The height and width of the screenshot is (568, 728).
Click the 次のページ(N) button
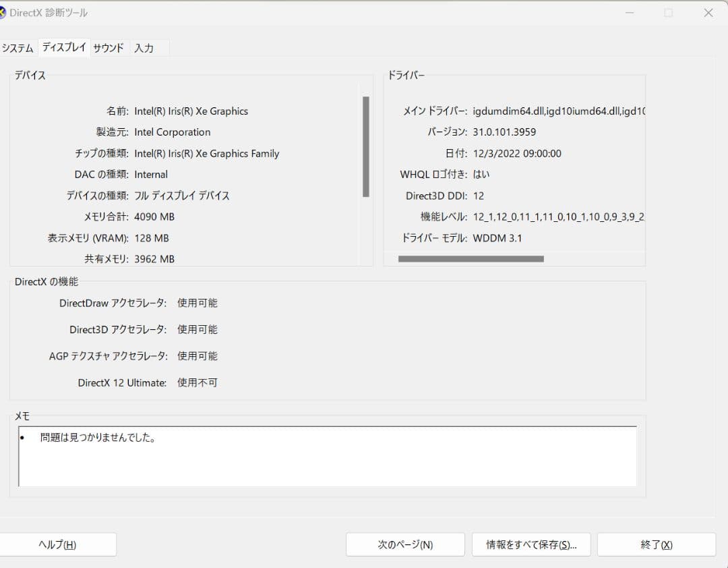click(405, 544)
